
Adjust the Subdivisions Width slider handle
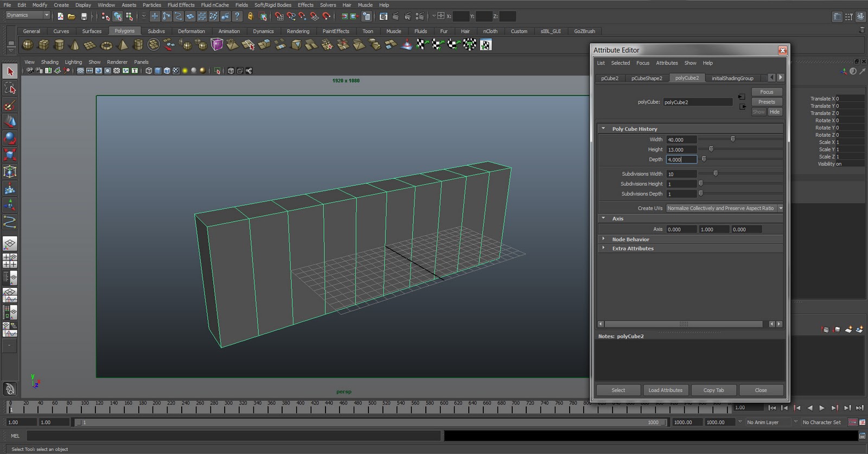[x=716, y=173]
